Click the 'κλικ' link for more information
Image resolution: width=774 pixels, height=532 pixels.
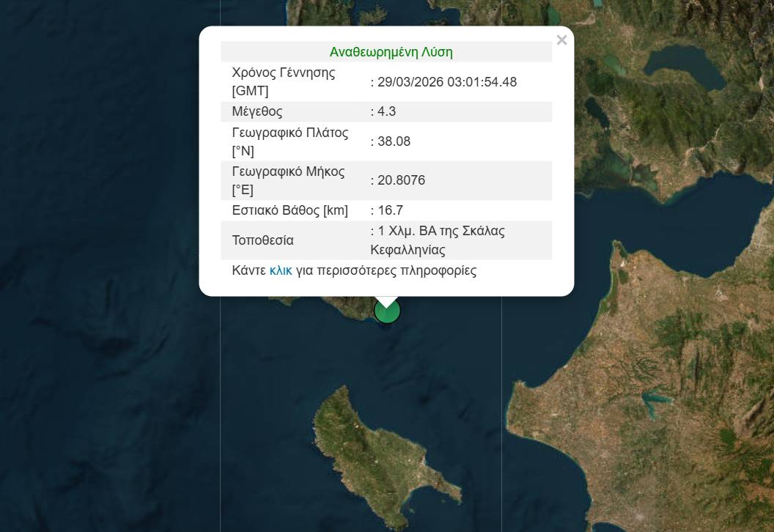pyautogui.click(x=281, y=270)
